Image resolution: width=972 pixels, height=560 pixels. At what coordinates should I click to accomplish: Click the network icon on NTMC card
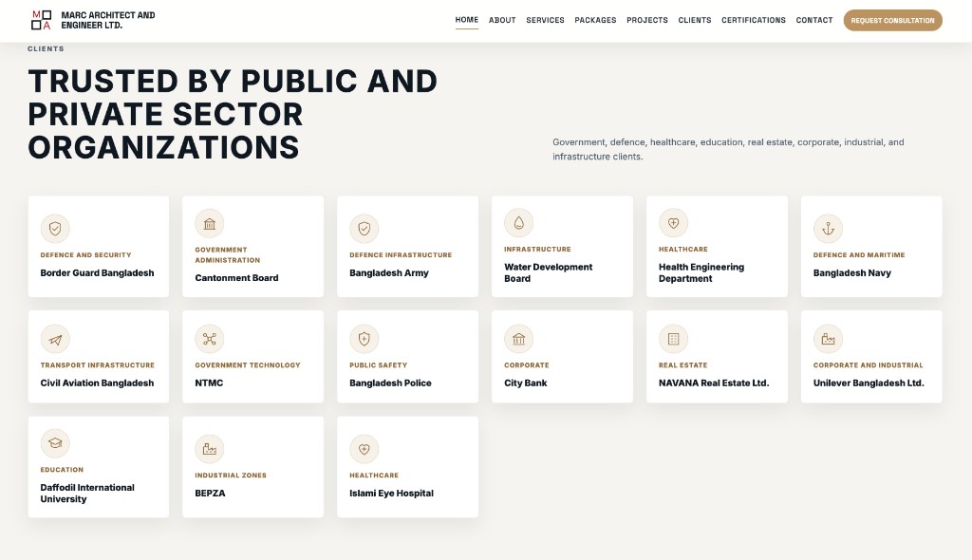pos(210,339)
